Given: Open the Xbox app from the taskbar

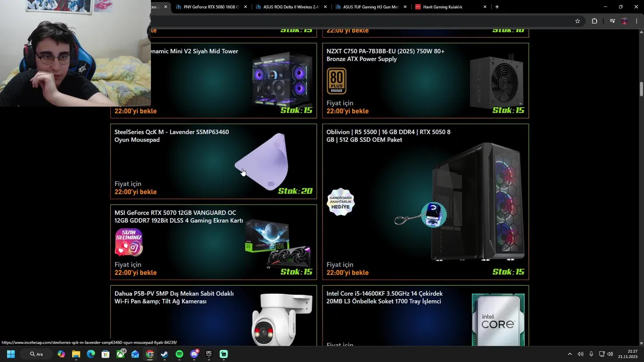Looking at the screenshot, I should [121, 354].
